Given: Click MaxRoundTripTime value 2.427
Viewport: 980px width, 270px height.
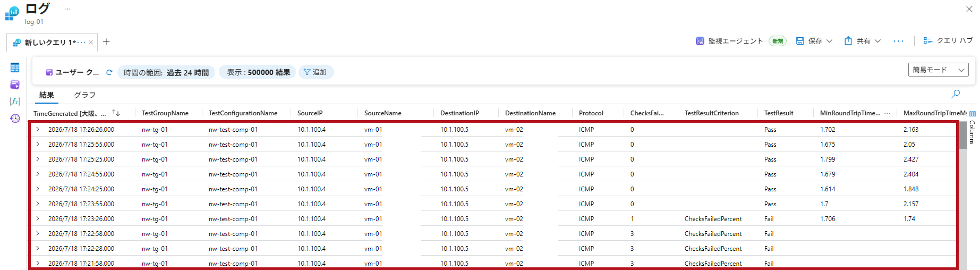Looking at the screenshot, I should pyautogui.click(x=911, y=159).
